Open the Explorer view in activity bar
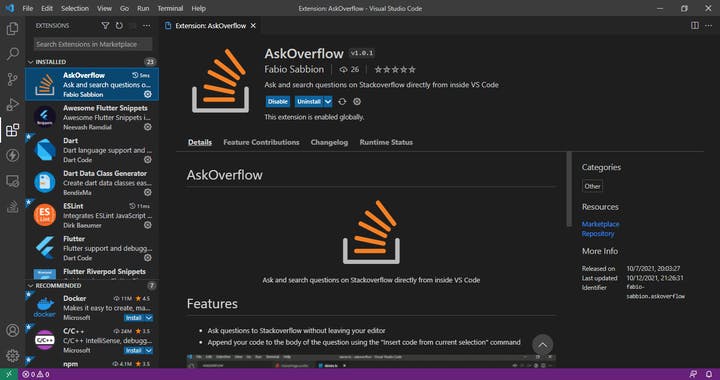 (x=12, y=29)
